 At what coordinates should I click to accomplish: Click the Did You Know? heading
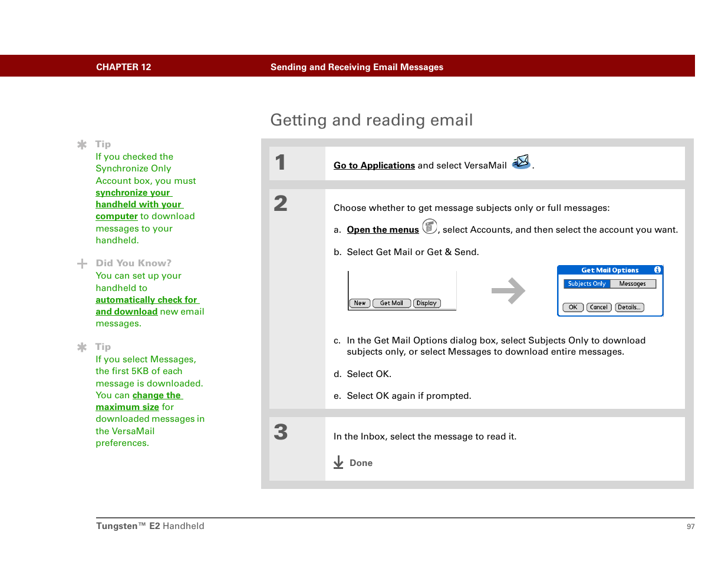point(134,263)
